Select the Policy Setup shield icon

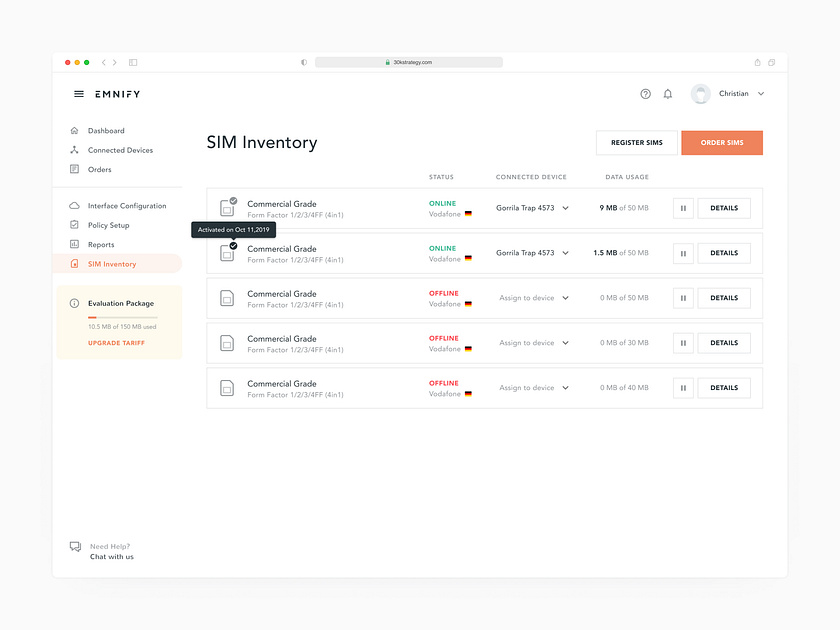76,225
